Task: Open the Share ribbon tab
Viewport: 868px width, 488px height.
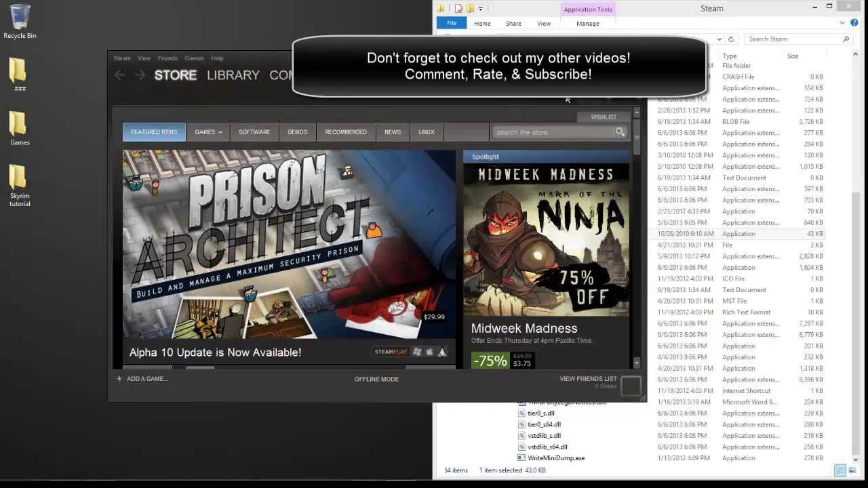Action: point(513,24)
